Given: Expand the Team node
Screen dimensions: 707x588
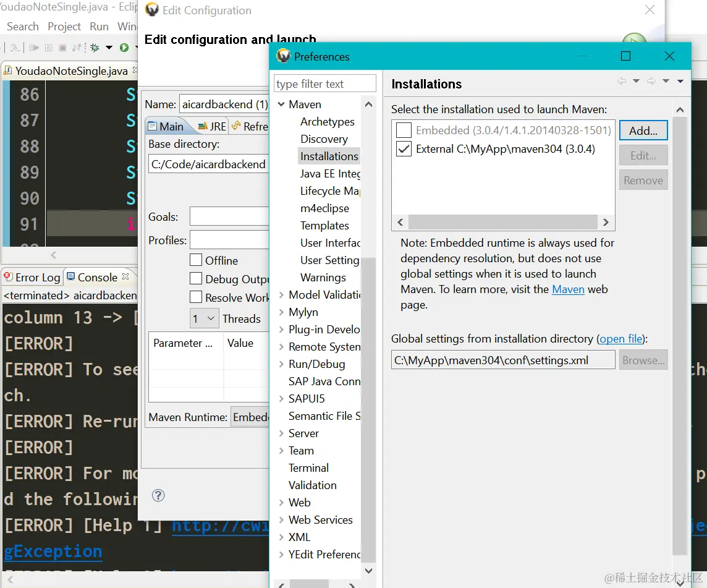Looking at the screenshot, I should pos(281,450).
